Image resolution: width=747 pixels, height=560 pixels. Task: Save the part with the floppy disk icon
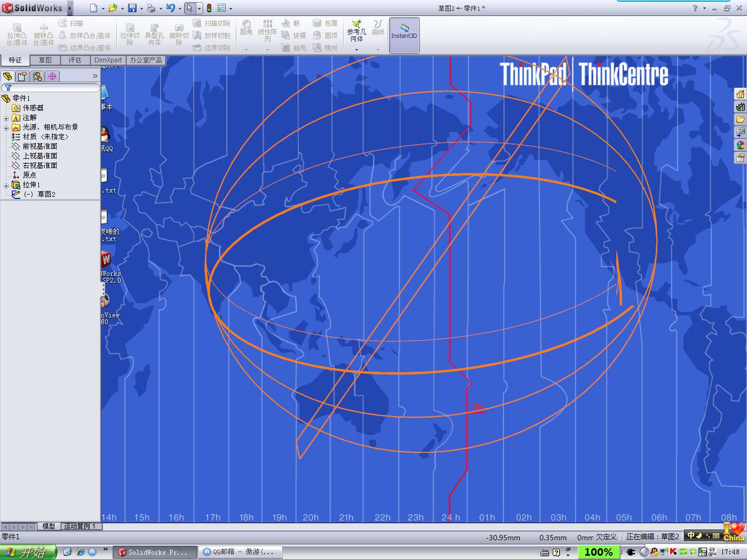coord(132,8)
